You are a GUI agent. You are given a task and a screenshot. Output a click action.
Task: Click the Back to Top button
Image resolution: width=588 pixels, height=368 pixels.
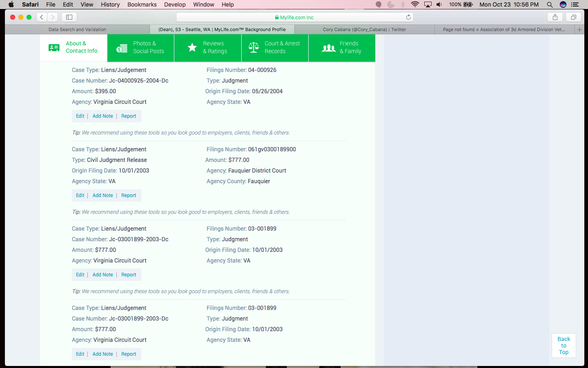[x=563, y=346]
